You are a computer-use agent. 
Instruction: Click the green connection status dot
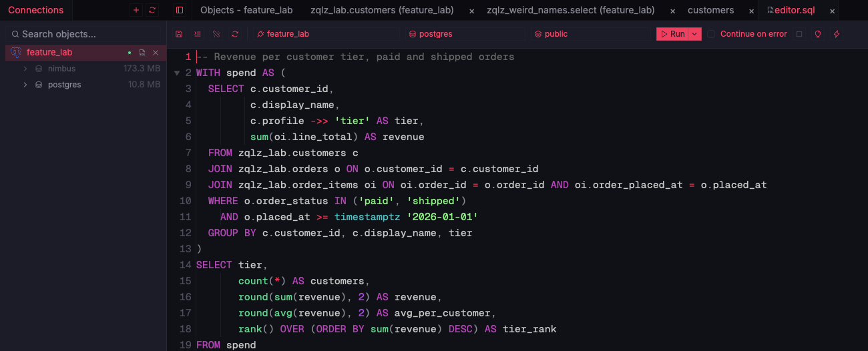[129, 52]
